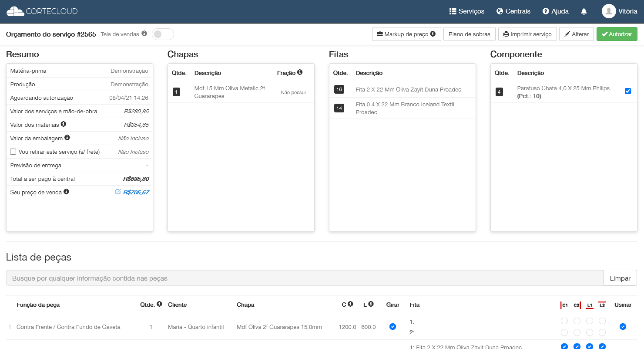
Task: Edit the sale price pencil icon
Action: (x=118, y=192)
